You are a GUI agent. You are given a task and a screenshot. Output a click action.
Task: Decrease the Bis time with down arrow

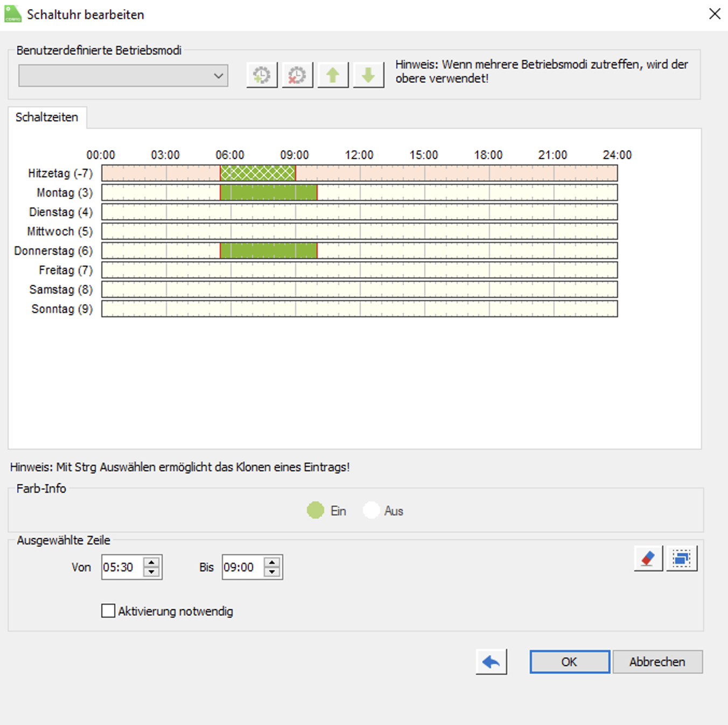click(272, 573)
